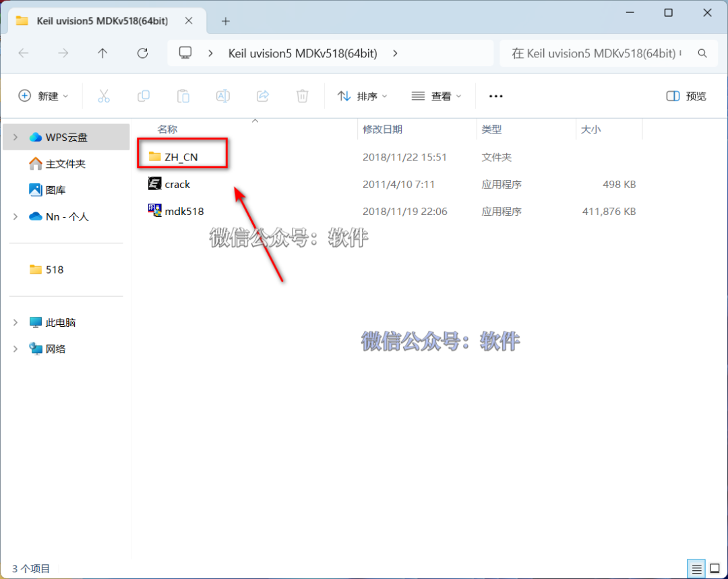Go back with the left arrow
The height and width of the screenshot is (579, 728).
click(23, 53)
